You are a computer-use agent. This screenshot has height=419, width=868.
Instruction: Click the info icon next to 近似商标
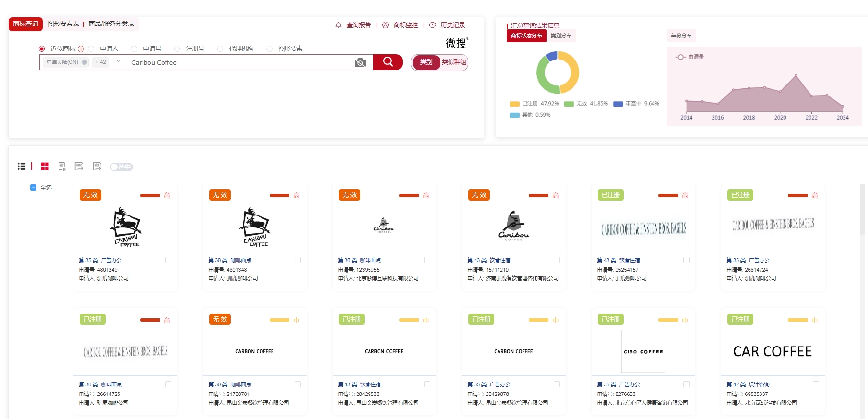point(81,49)
